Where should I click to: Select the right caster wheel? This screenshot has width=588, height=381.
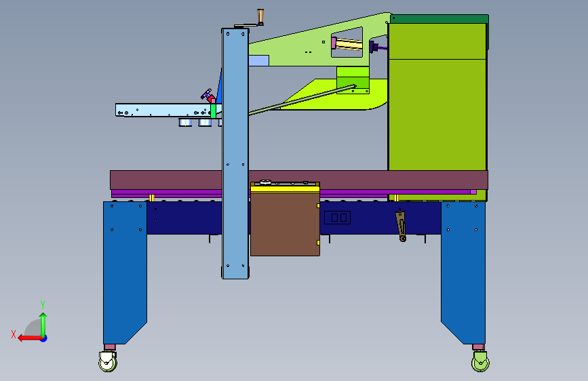[480, 361]
